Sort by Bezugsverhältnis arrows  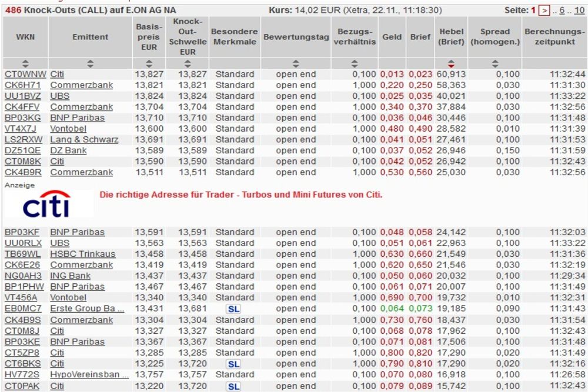pyautogui.click(x=355, y=63)
